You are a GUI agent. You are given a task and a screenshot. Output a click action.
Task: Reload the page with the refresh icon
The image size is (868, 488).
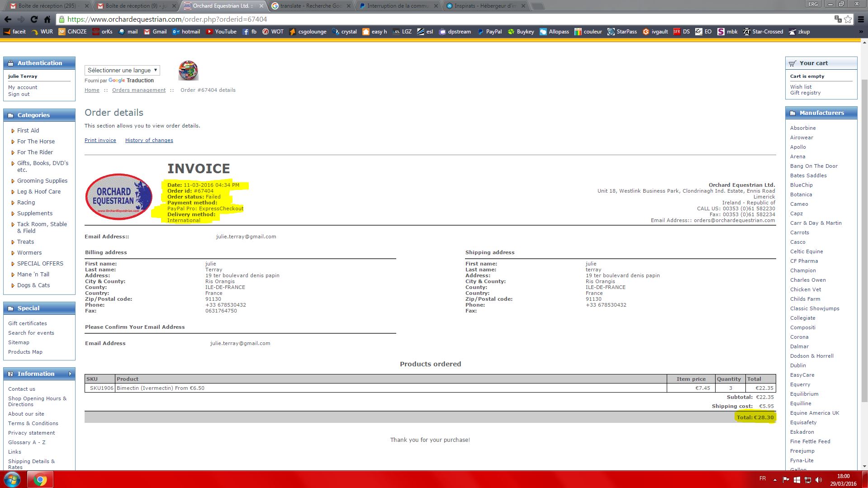coord(34,19)
